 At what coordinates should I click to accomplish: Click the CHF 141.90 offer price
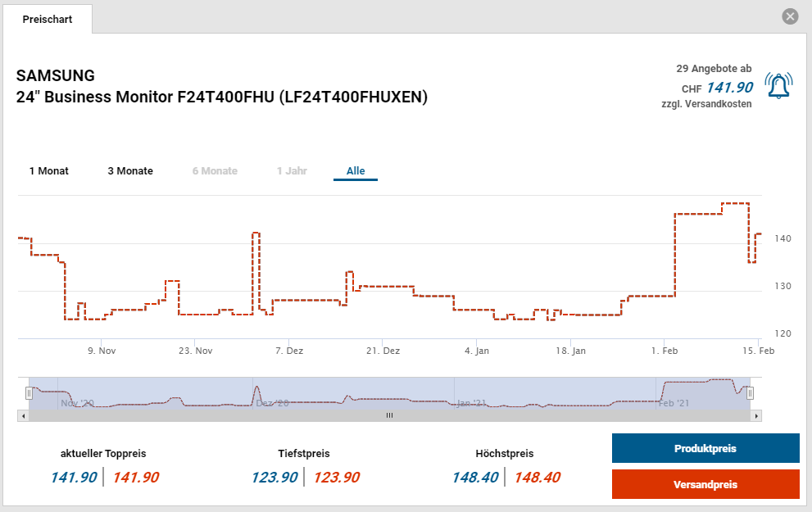click(717, 88)
